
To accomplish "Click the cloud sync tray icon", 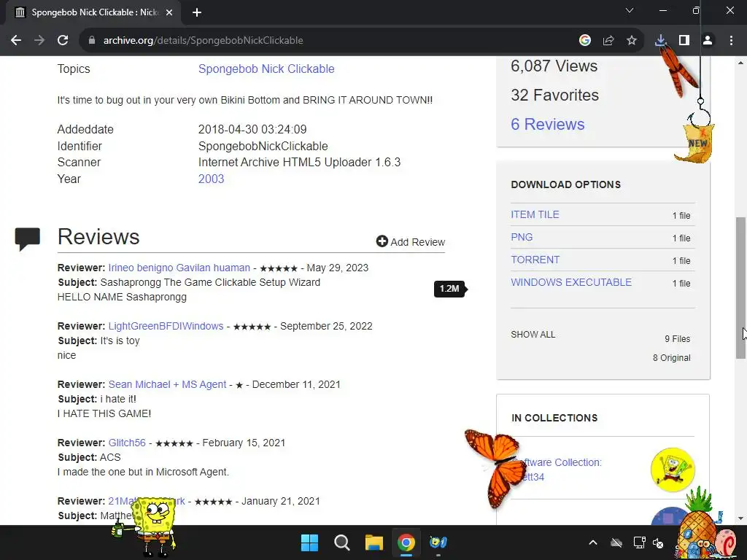I will 616,542.
